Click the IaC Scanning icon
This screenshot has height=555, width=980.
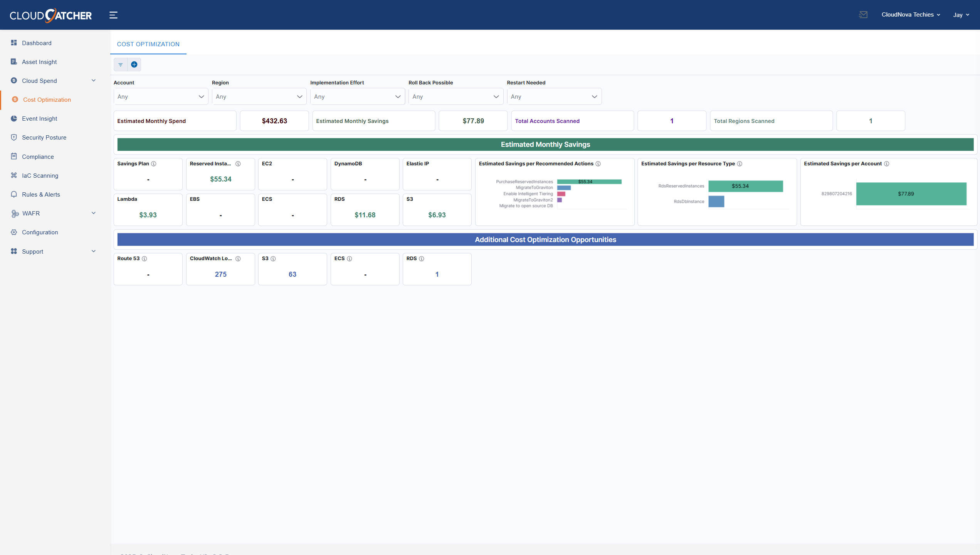[x=14, y=175]
